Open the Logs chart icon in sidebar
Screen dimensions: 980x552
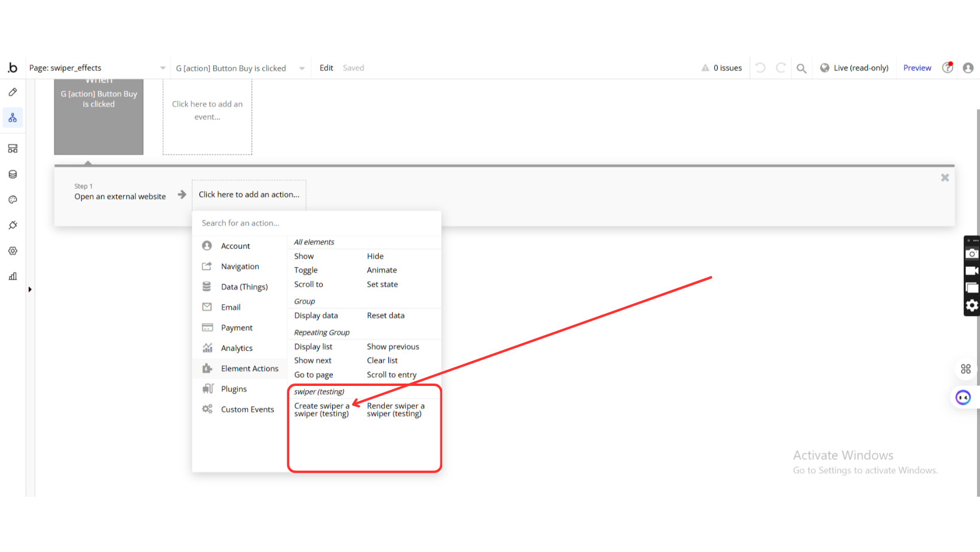tap(13, 276)
